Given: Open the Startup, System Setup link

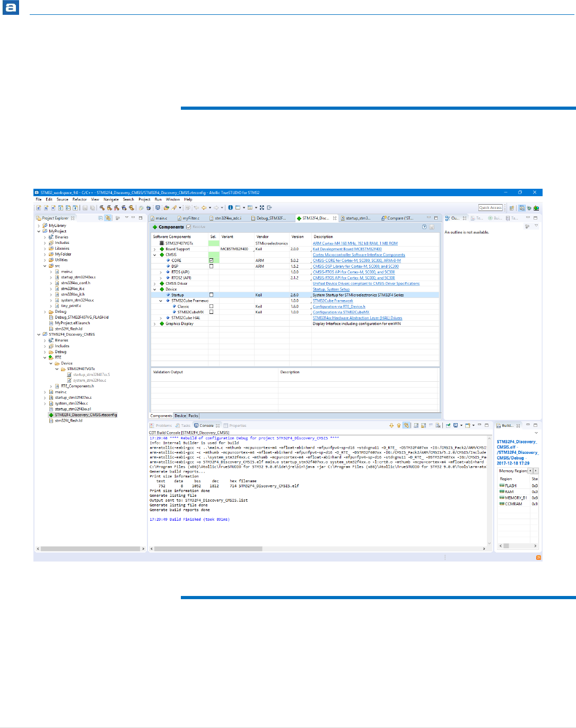Looking at the screenshot, I should coord(331,290).
